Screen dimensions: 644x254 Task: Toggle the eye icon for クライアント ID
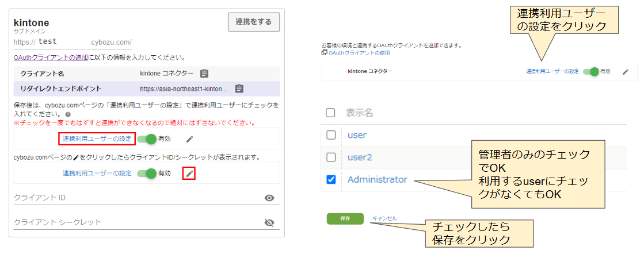coord(269,198)
